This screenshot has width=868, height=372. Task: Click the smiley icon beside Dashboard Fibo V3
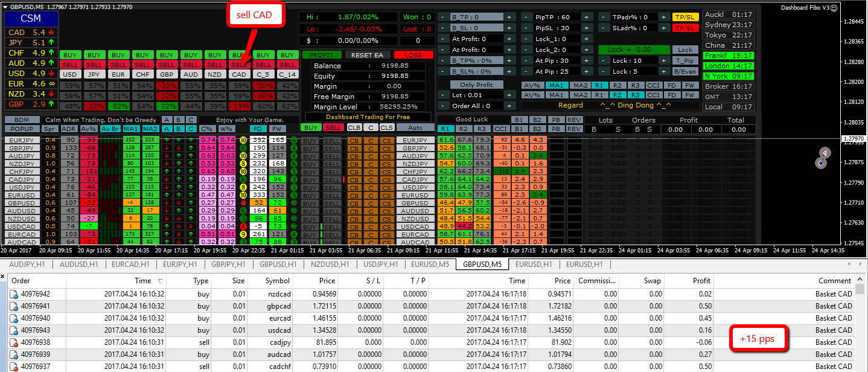click(834, 8)
